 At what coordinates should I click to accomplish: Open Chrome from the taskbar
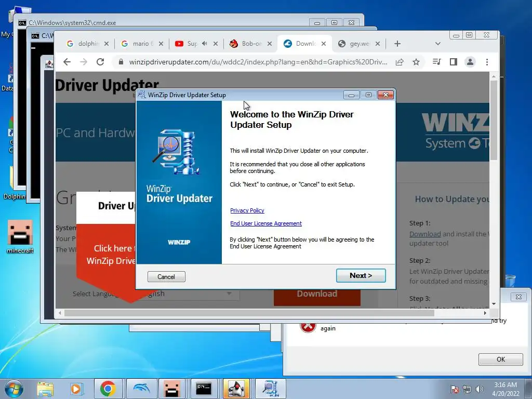[x=108, y=389]
